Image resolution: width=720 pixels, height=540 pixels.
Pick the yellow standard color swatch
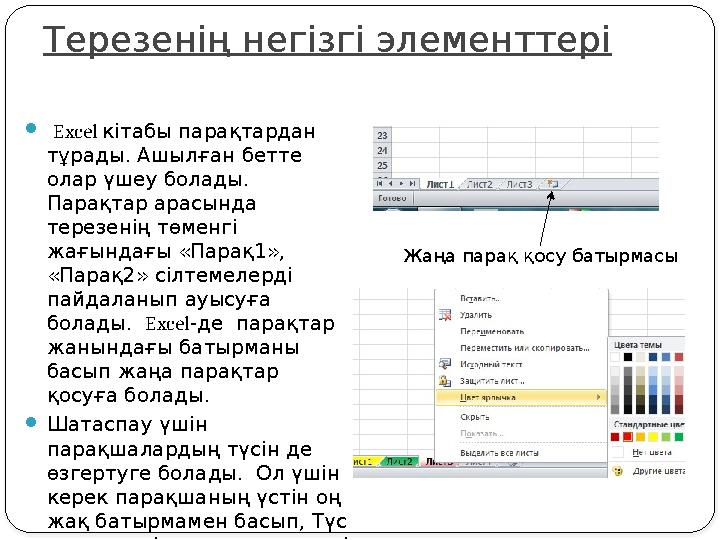653,437
